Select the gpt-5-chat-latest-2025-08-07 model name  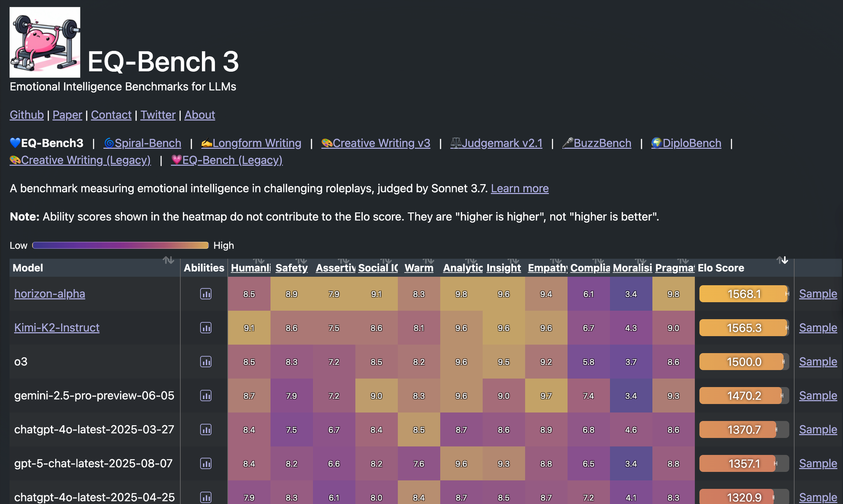(x=94, y=464)
